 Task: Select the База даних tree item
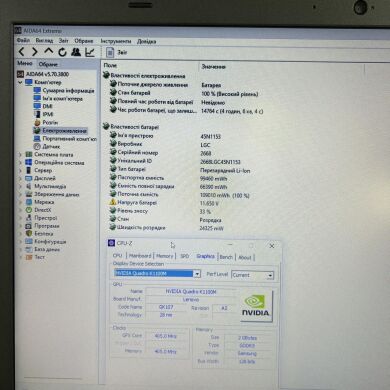pos(47,249)
